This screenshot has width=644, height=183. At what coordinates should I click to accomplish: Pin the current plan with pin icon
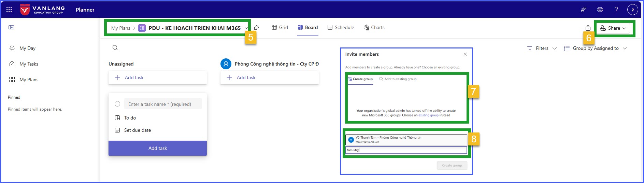click(256, 28)
